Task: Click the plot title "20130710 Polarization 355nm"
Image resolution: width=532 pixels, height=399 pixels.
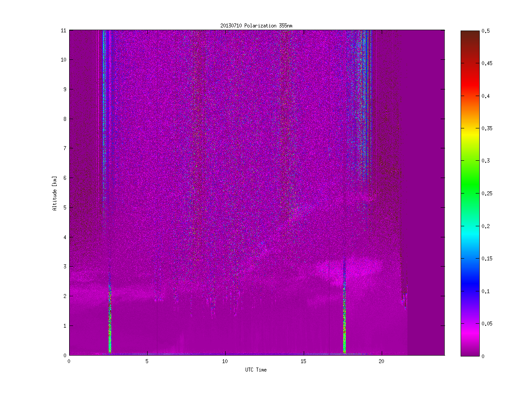Action: [256, 26]
